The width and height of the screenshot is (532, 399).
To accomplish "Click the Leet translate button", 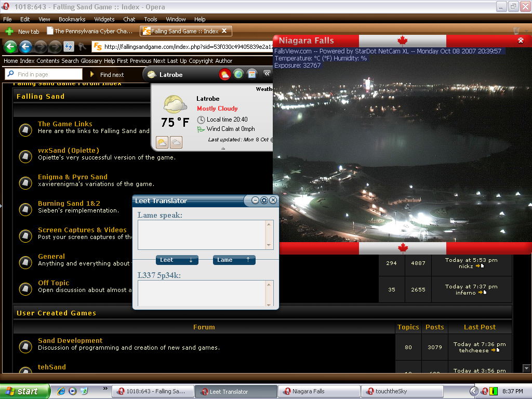I will click(177, 260).
